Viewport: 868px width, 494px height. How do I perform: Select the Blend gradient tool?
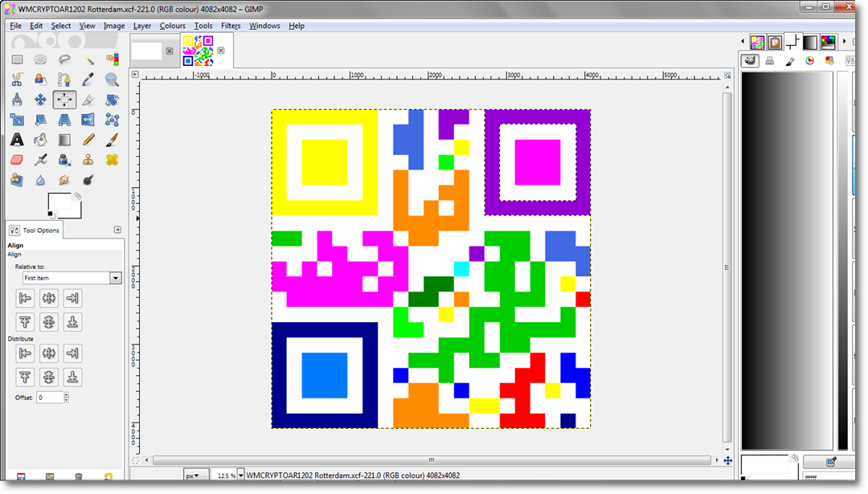pos(64,140)
